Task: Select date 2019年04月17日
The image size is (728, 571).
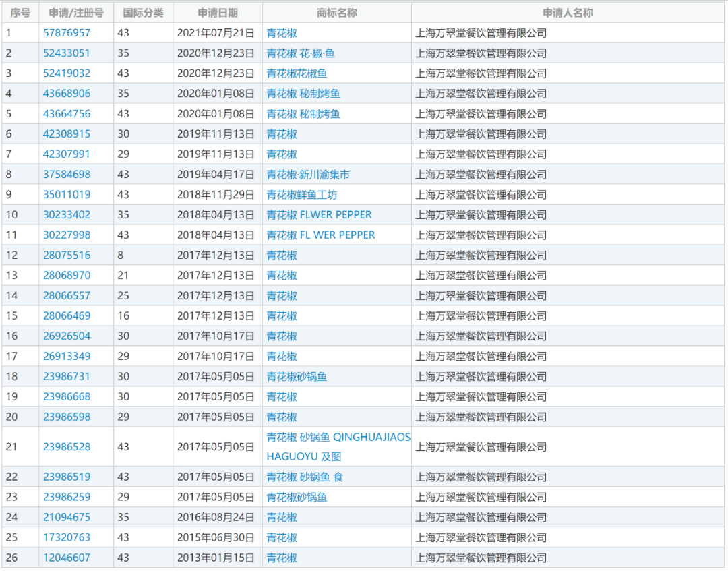Action: coord(216,174)
